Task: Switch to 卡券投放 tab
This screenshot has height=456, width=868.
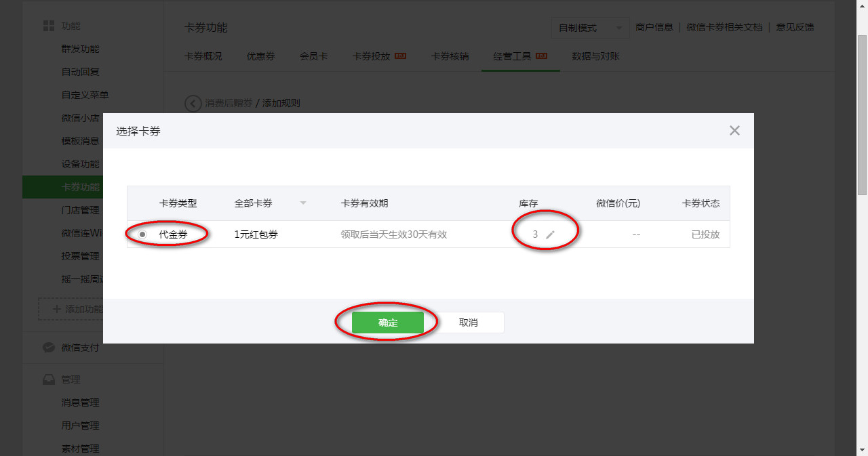Action: click(372, 56)
